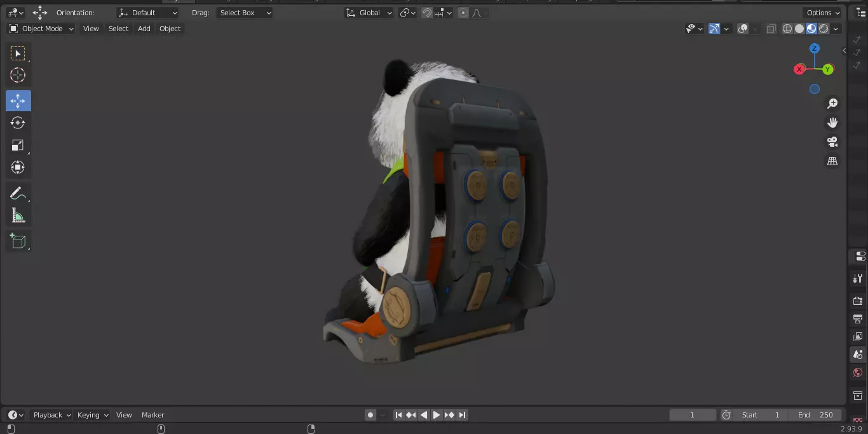Image resolution: width=868 pixels, height=434 pixels.
Task: Select the Add Cube tool
Action: click(18, 241)
